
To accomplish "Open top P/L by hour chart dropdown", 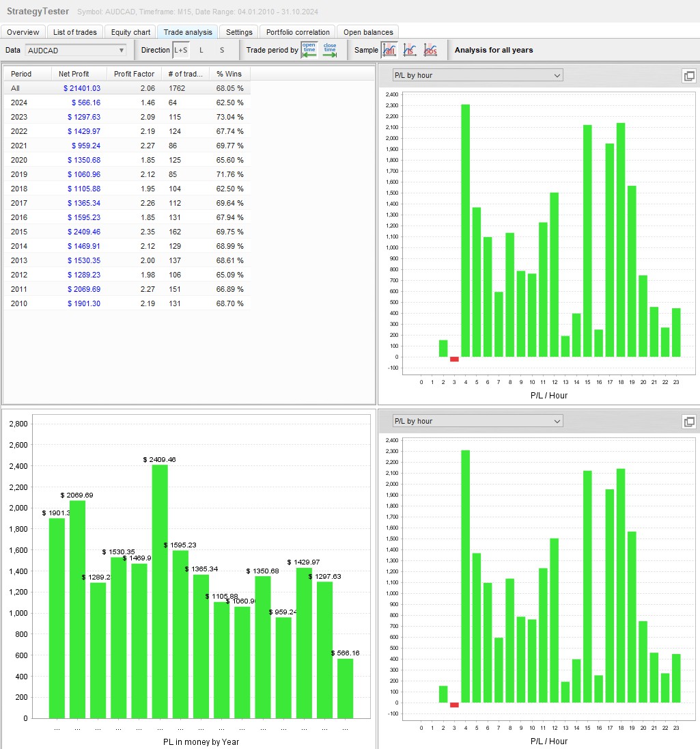I will tap(477, 75).
